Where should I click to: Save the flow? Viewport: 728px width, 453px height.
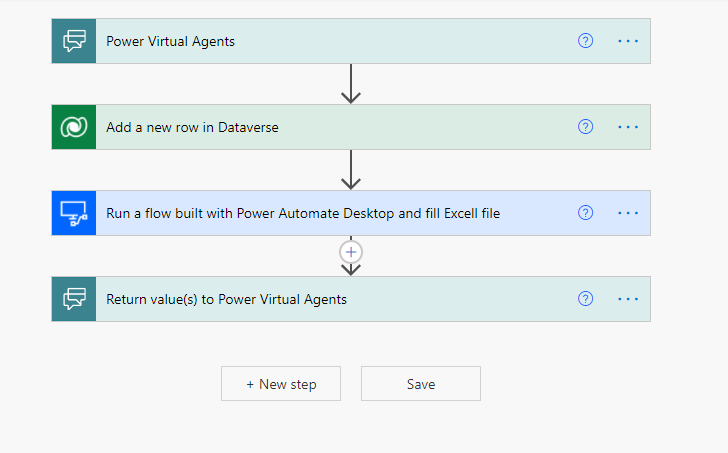(421, 384)
